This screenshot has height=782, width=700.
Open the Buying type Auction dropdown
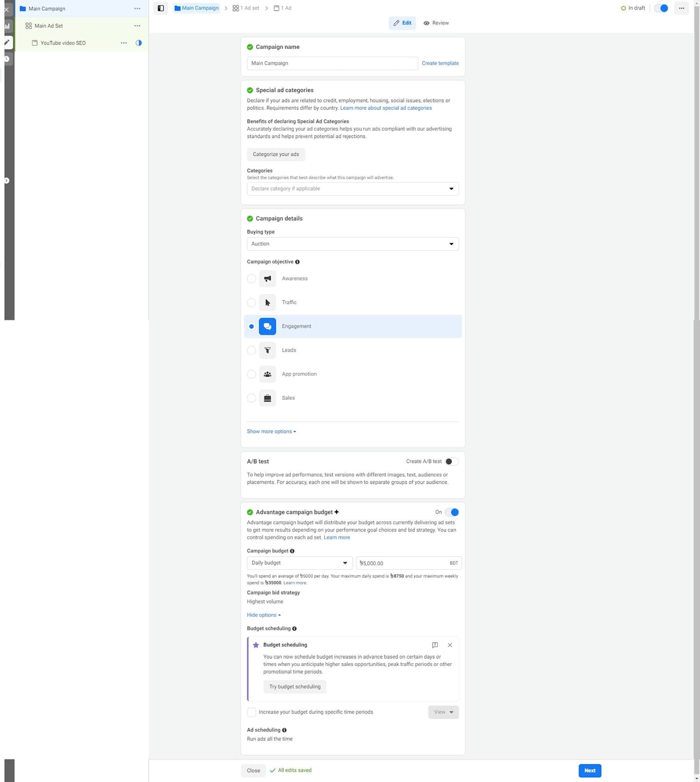[x=353, y=244]
